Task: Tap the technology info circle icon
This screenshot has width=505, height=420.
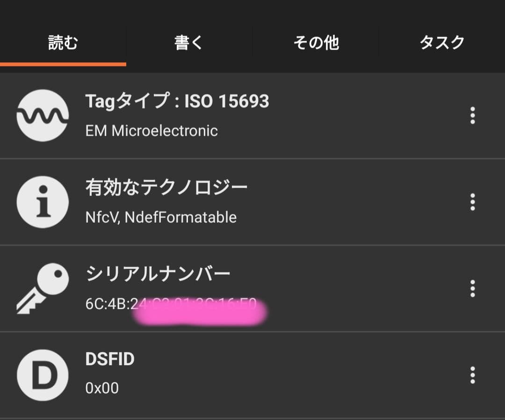Action: [42, 202]
